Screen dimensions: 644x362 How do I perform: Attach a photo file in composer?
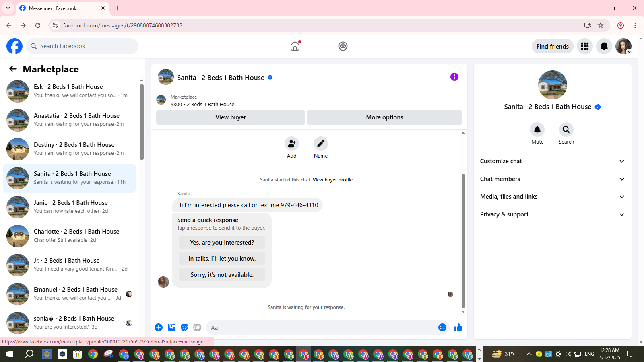tap(172, 327)
